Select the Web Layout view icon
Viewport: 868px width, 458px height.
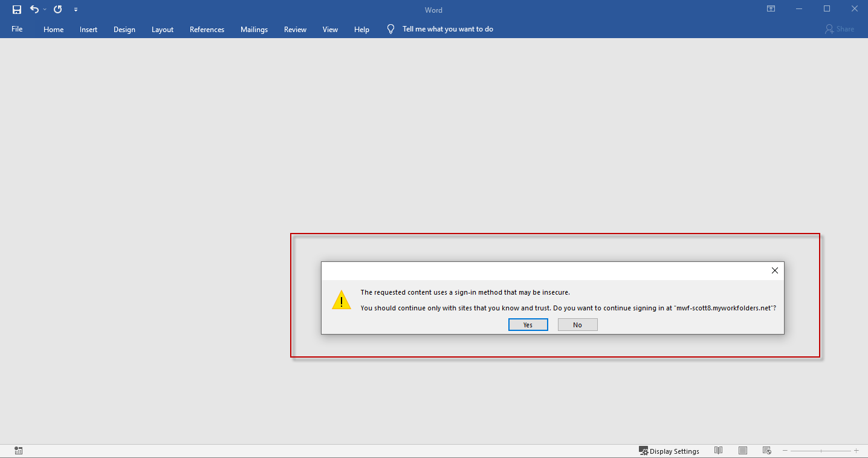(766, 451)
